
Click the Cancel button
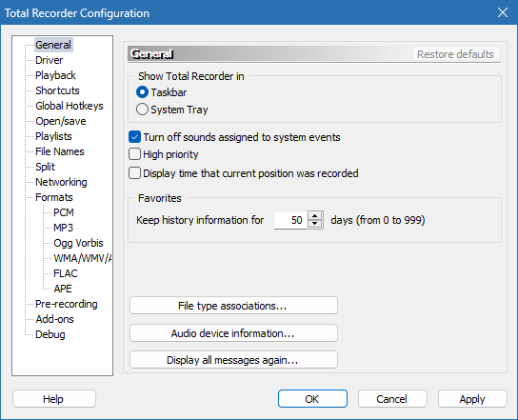[392, 398]
